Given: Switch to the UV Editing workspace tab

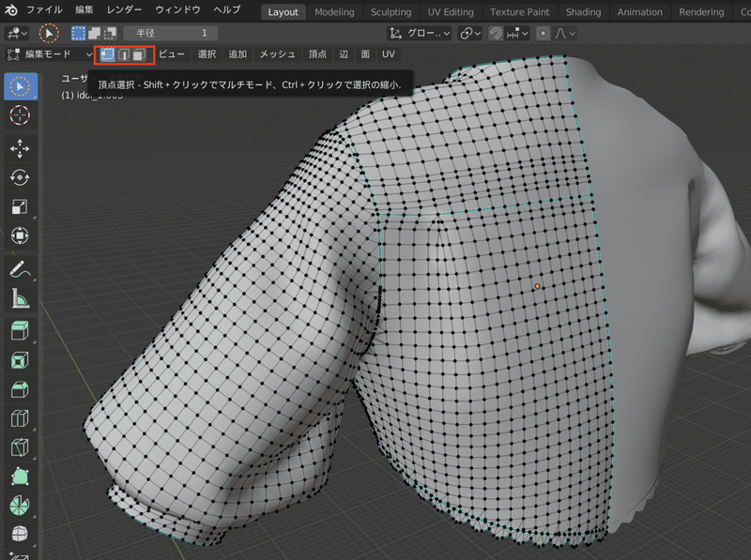Looking at the screenshot, I should pyautogui.click(x=451, y=12).
